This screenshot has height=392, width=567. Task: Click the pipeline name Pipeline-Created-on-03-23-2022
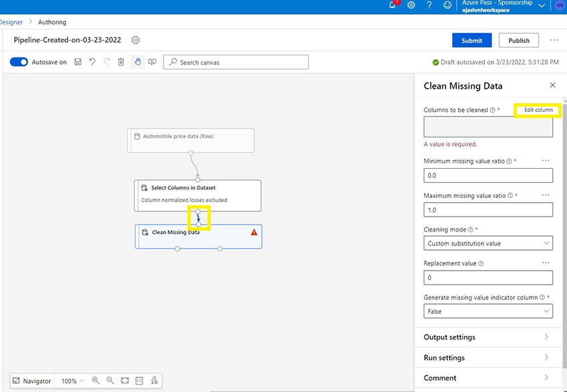[67, 40]
